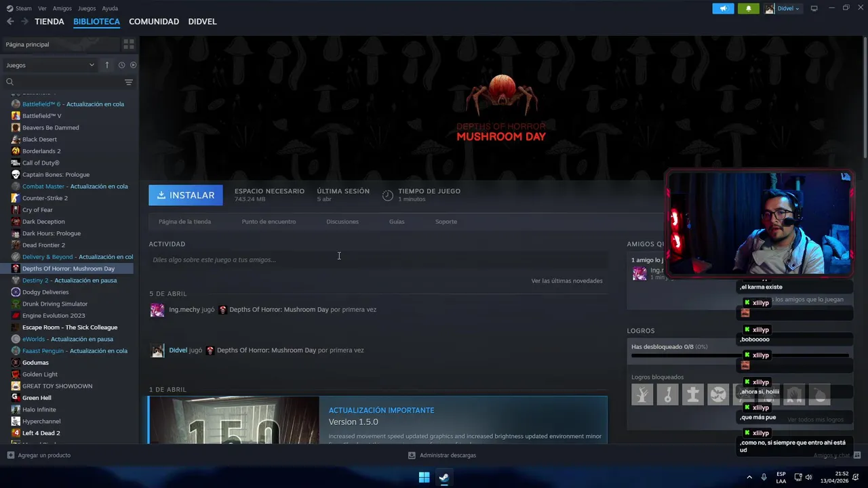Open DIDVEL profile tab
868x488 pixels.
tap(202, 22)
